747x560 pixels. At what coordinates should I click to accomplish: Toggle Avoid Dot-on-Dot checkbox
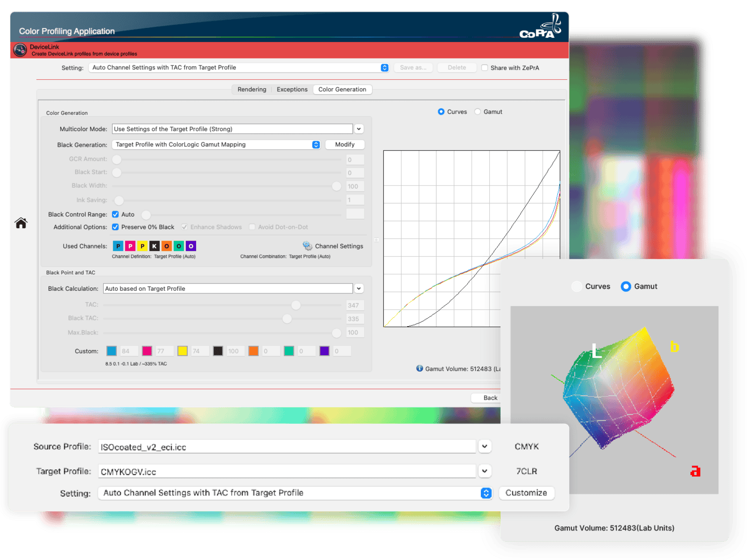[x=252, y=227]
